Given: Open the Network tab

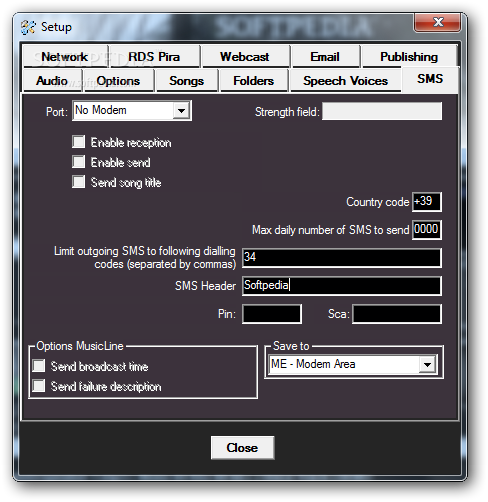Looking at the screenshot, I should [x=65, y=57].
